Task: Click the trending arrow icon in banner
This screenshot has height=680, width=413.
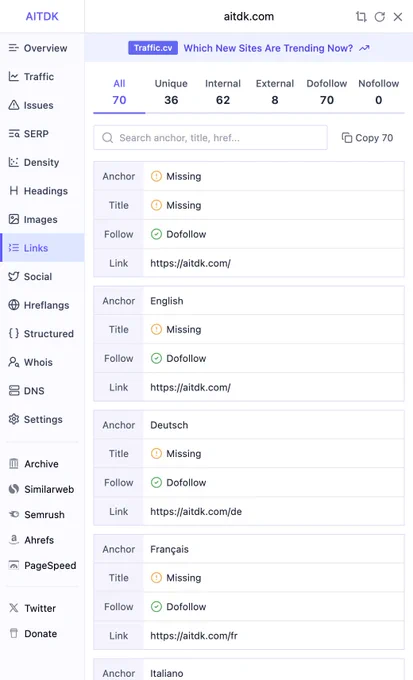Action: coord(364,48)
